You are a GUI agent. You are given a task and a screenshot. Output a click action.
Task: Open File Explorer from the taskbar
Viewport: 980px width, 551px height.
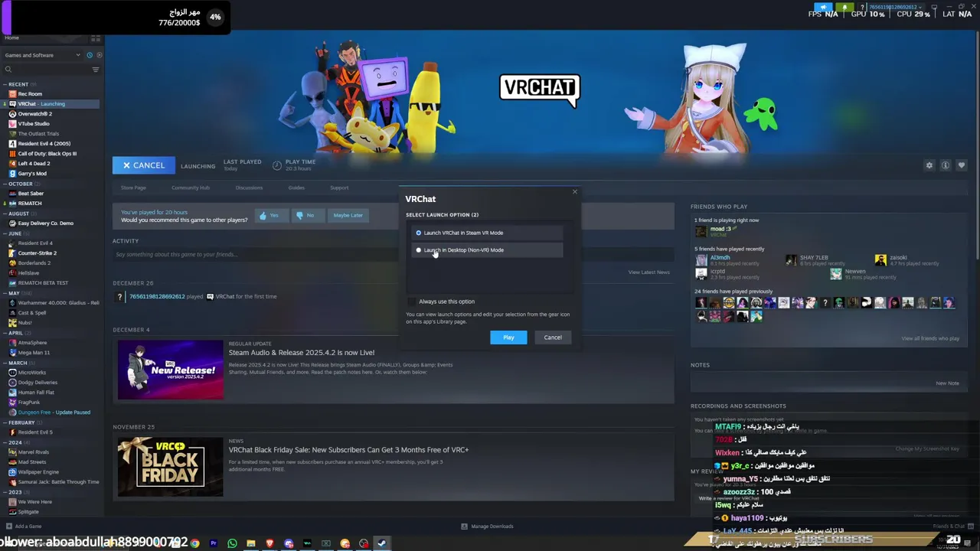(x=250, y=543)
